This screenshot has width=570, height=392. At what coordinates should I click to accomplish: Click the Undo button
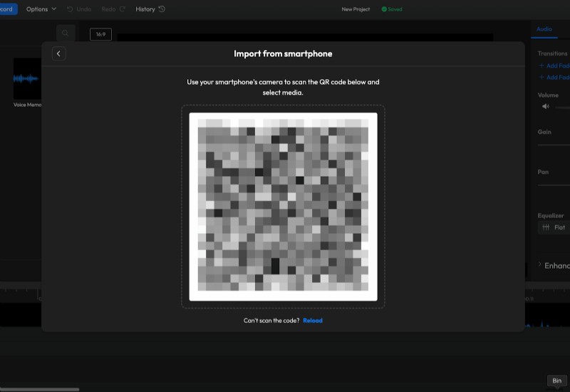point(79,9)
